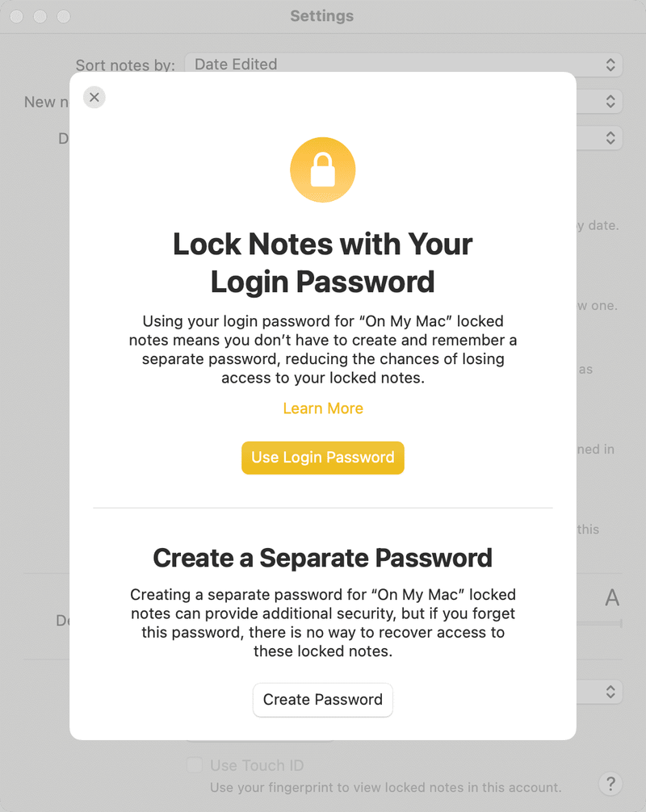Screen dimensions: 646x812
Task: Click the green zoom window button
Action: tap(64, 16)
